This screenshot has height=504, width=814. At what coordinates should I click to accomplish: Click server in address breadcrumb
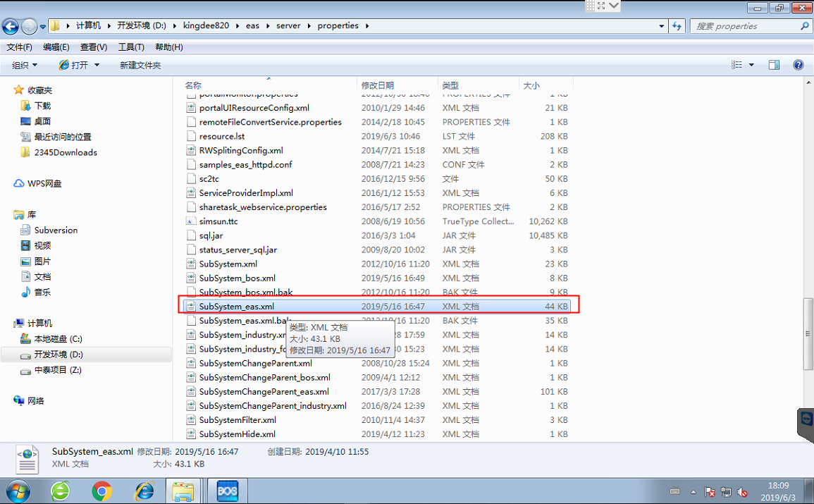[x=288, y=25]
